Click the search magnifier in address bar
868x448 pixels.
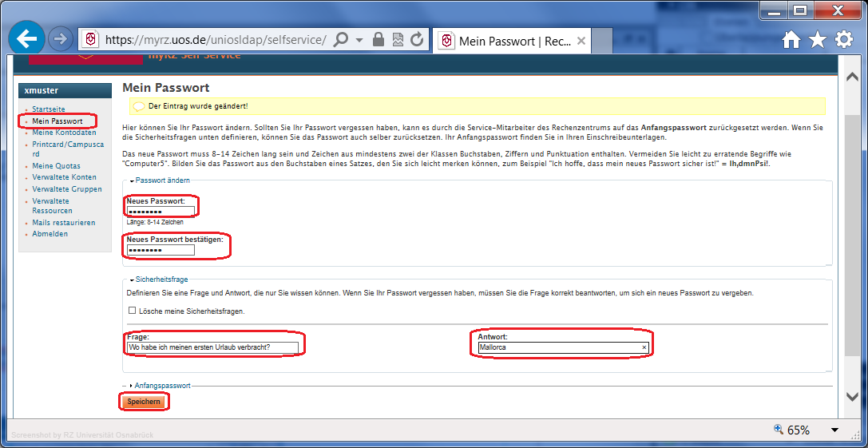point(340,40)
